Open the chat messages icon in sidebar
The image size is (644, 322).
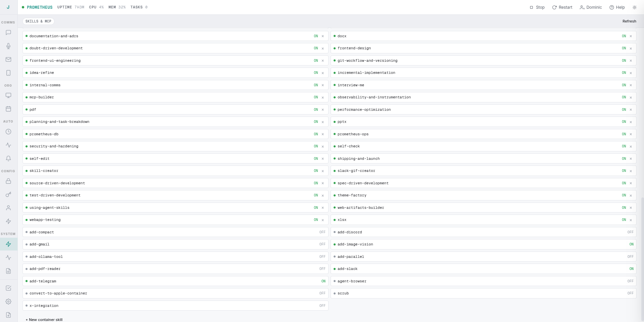(8, 33)
